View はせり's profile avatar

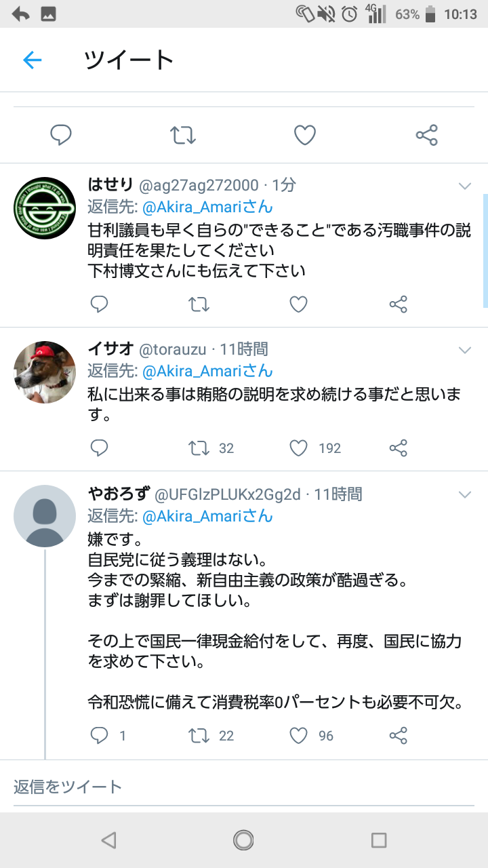click(45, 208)
